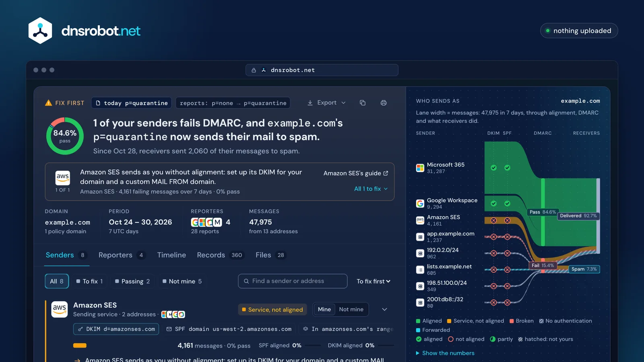Image resolution: width=644 pixels, height=362 pixels.
Task: Switch to the Timeline tab
Action: point(171,255)
